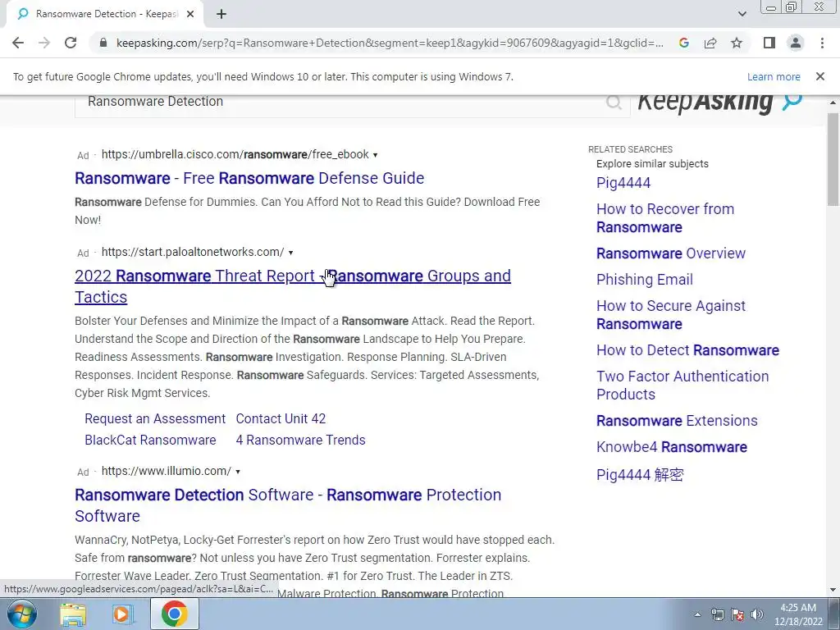Click the scrollbar up arrow

pos(833,103)
